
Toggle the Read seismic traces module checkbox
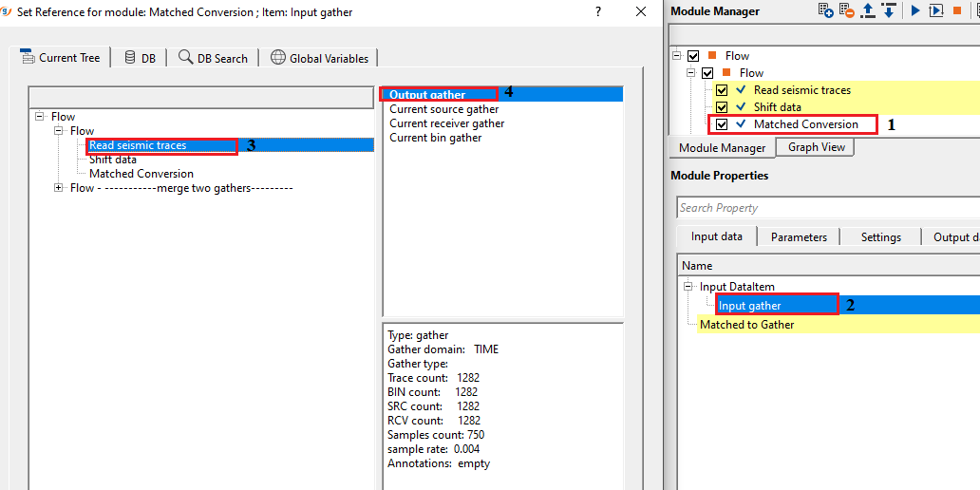(722, 90)
